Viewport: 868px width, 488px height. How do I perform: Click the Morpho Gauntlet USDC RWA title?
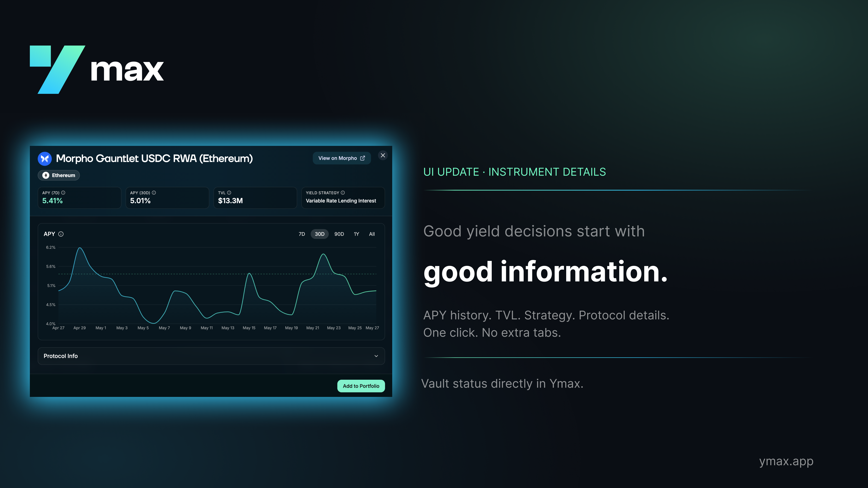(154, 159)
